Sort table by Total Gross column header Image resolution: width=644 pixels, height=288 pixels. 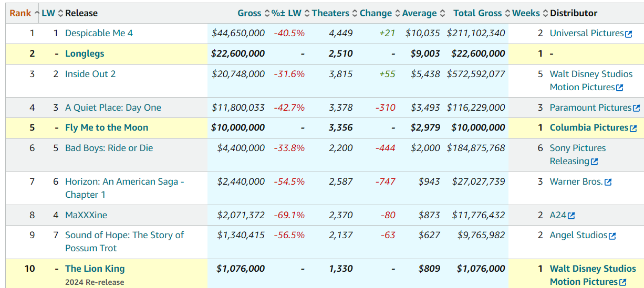[x=477, y=13]
